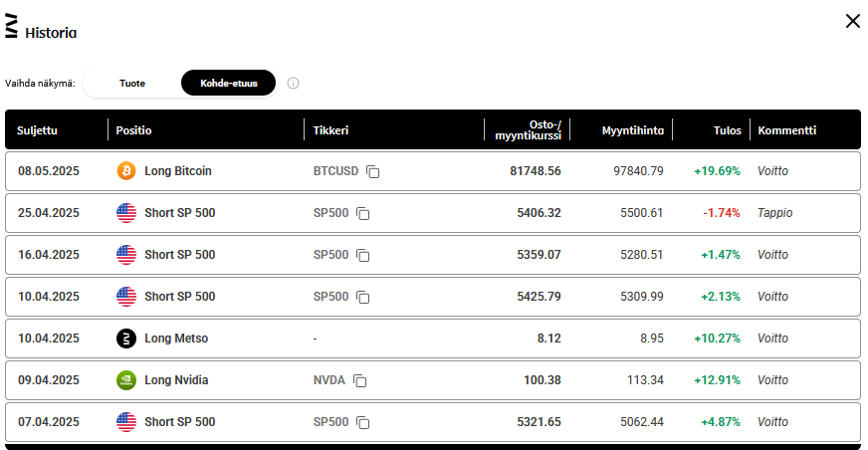Copy the BTCUSD ticker symbol
This screenshot has height=450, width=868.
click(373, 171)
